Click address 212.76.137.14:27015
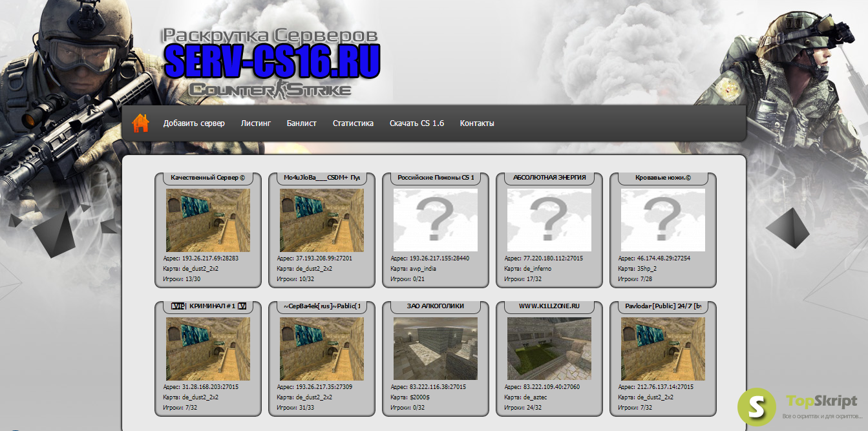The image size is (868, 431). click(x=666, y=387)
